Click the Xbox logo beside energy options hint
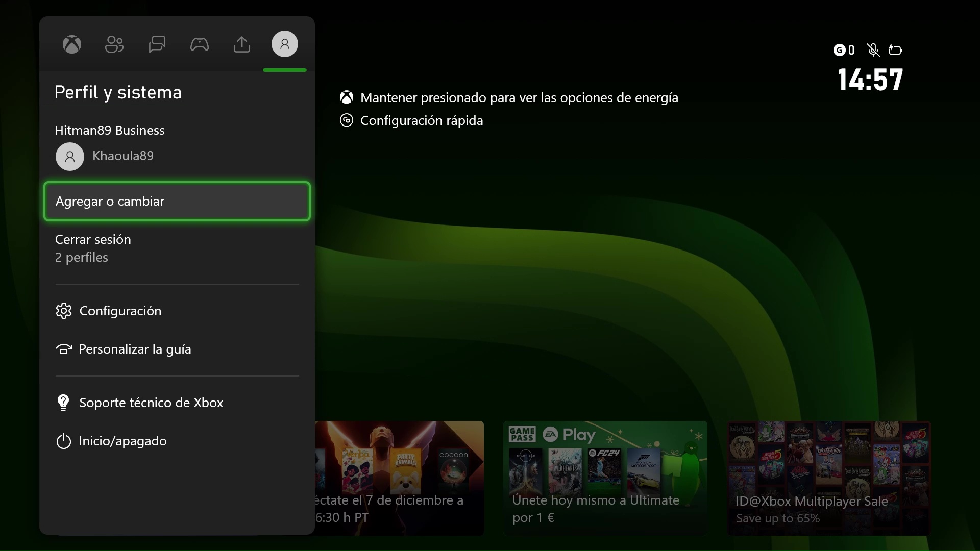The width and height of the screenshot is (980, 551). pos(347,97)
